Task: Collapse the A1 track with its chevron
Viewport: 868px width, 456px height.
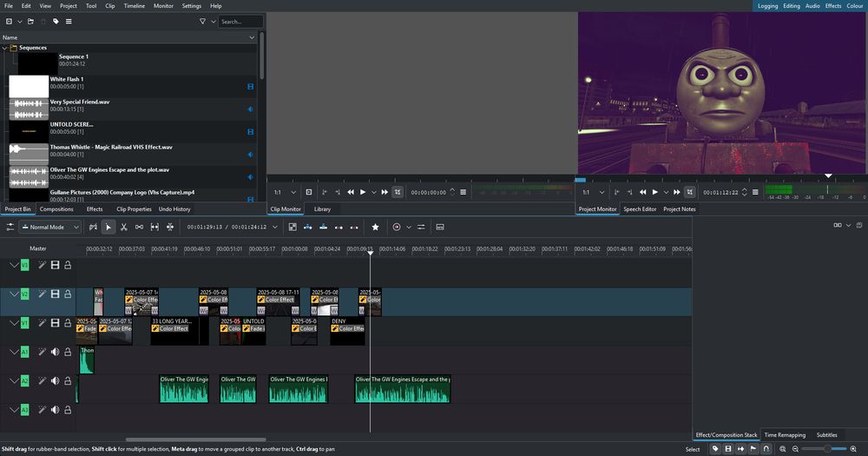Action: point(13,352)
